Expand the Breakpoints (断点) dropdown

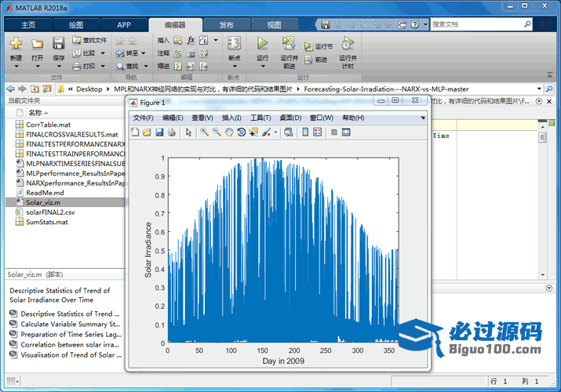[x=234, y=66]
